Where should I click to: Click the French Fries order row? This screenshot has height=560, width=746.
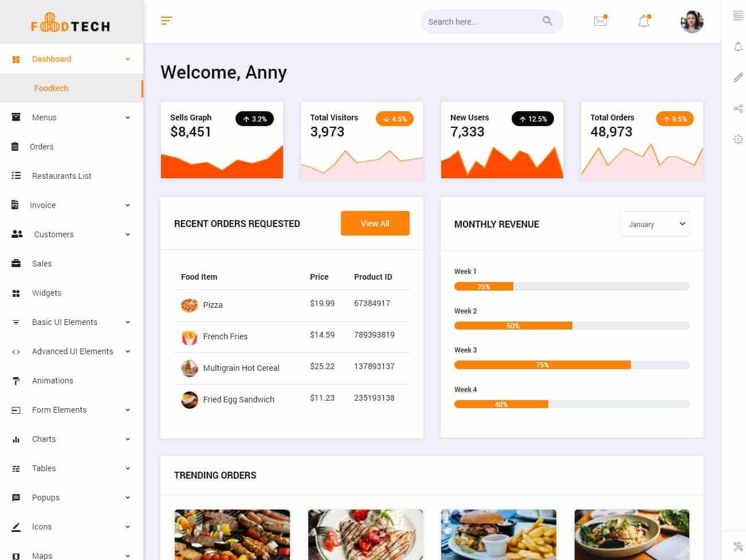[x=292, y=336]
